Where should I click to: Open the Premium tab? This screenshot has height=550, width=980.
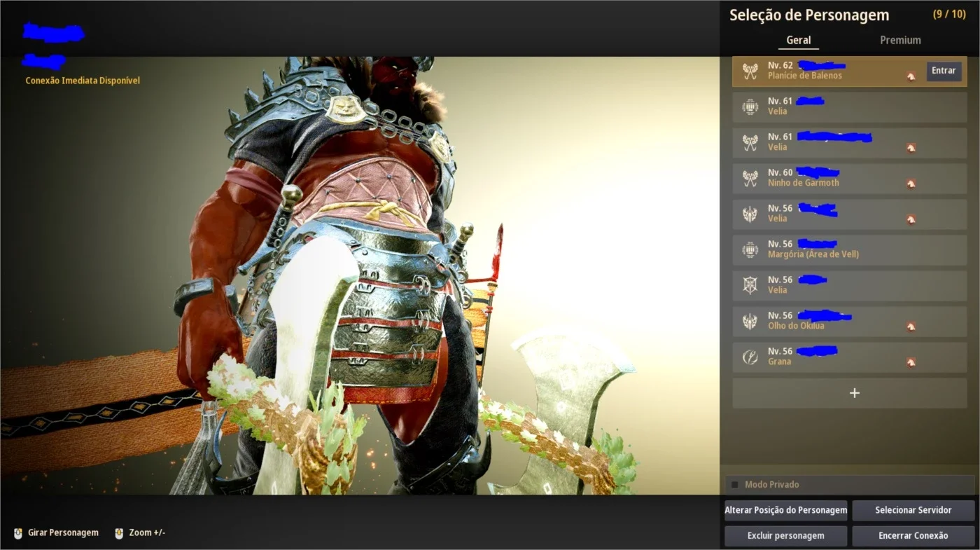tap(900, 40)
